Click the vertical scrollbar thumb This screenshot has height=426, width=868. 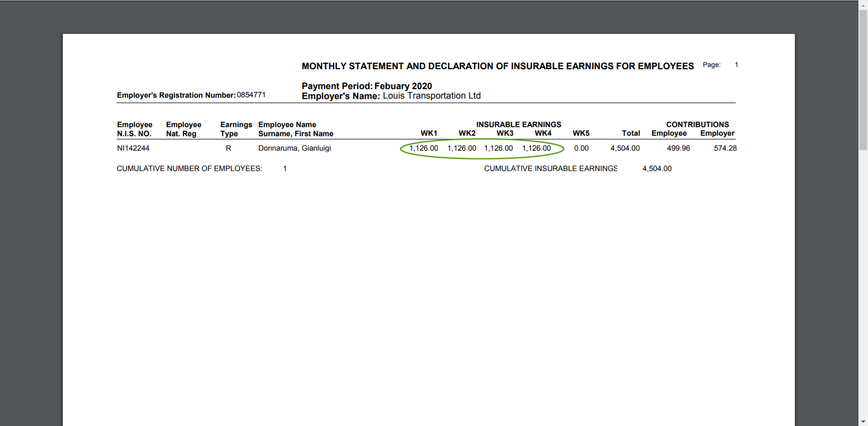863,79
